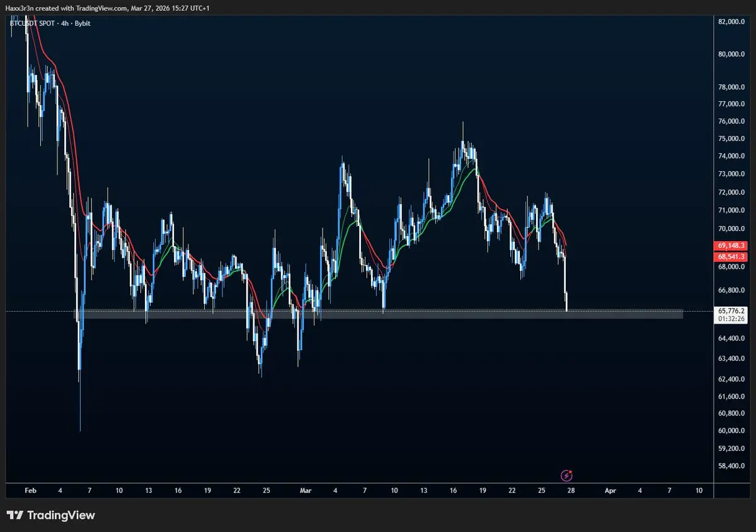Click the 82,000.0 price axis label

(731, 21)
